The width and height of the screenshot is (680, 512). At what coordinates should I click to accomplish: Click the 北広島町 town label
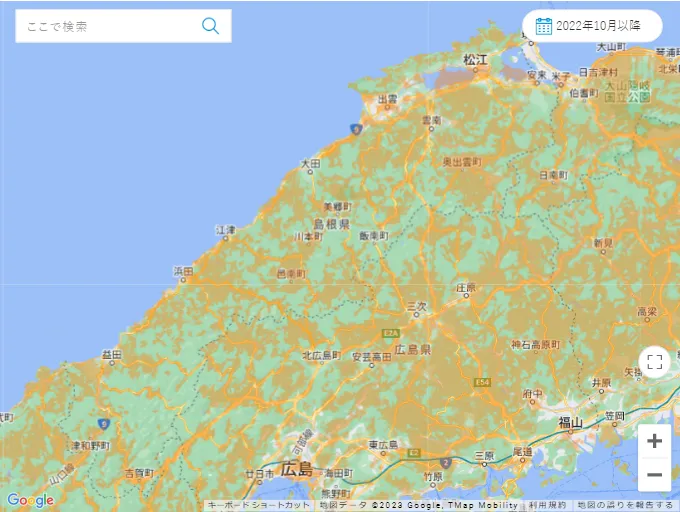coord(322,355)
